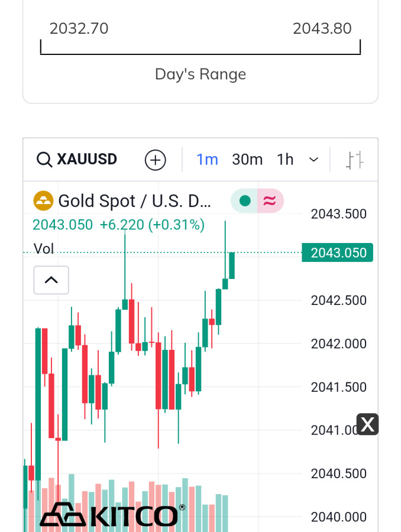401x532 pixels.
Task: Collapse the legend with the caret button
Action: [51, 280]
